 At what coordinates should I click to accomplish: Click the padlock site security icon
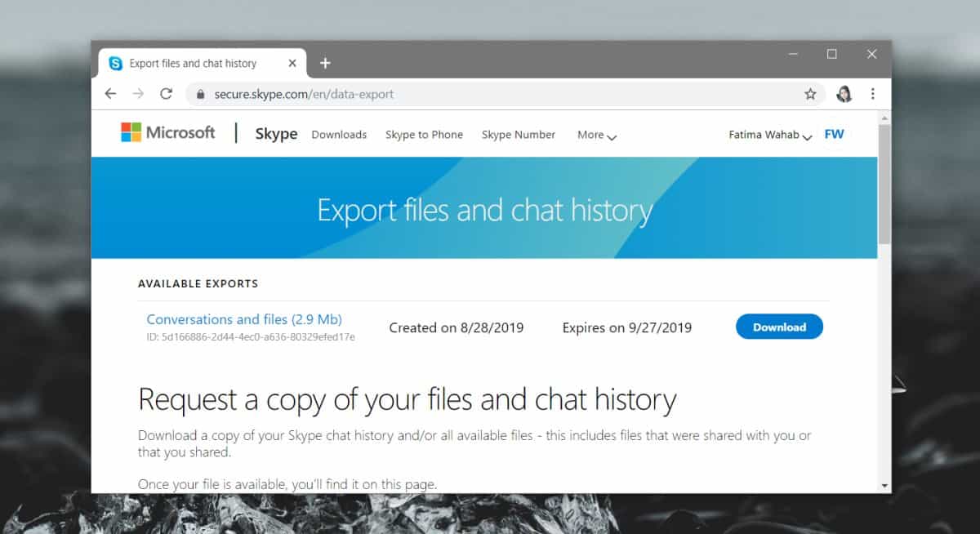click(x=201, y=95)
